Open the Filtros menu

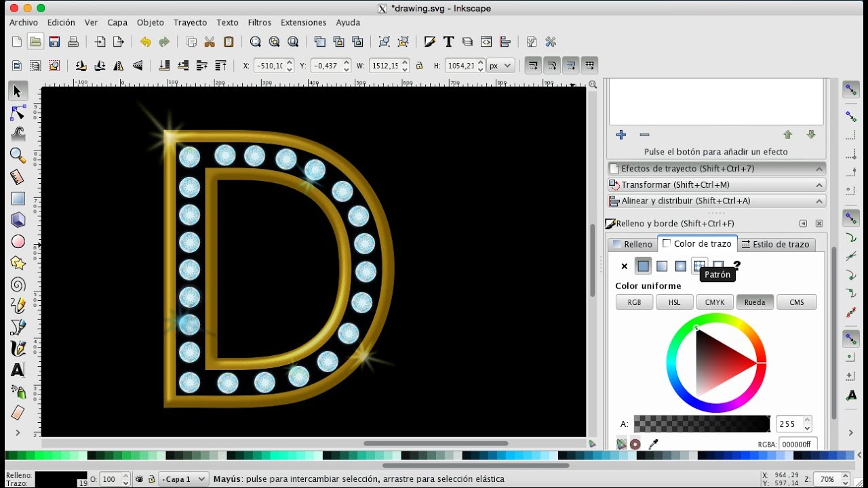(260, 22)
